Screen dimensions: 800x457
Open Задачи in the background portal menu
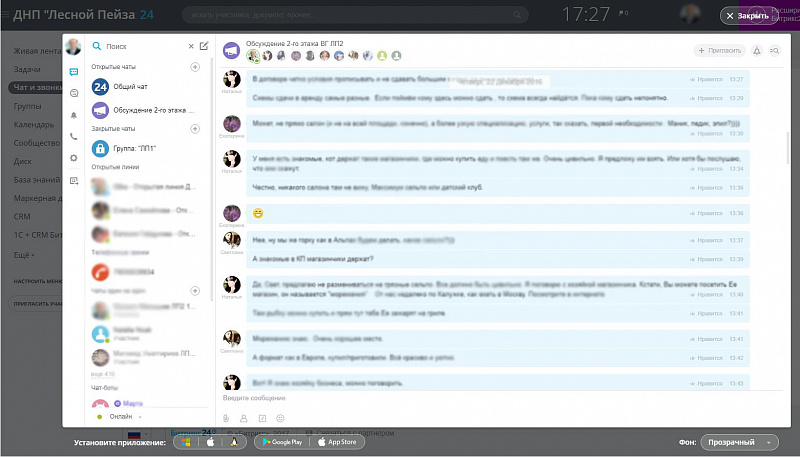(27, 69)
